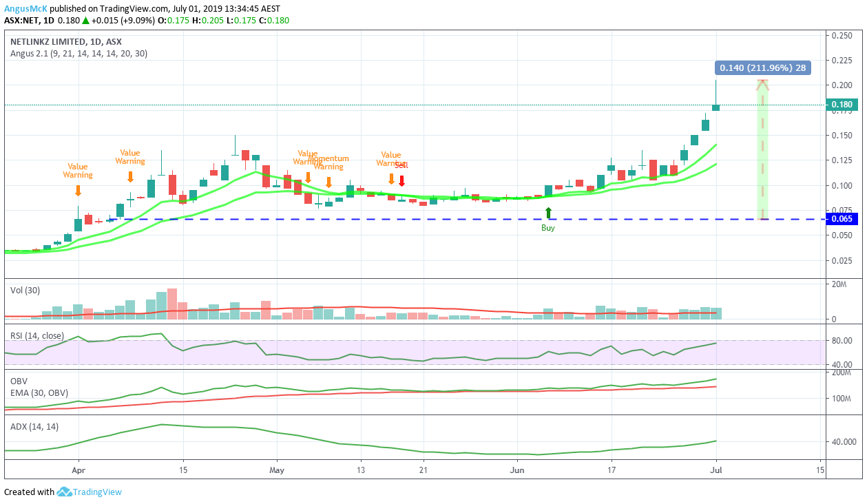Click the Jun date on the time axis
This screenshot has height=504, width=867.
click(x=518, y=470)
